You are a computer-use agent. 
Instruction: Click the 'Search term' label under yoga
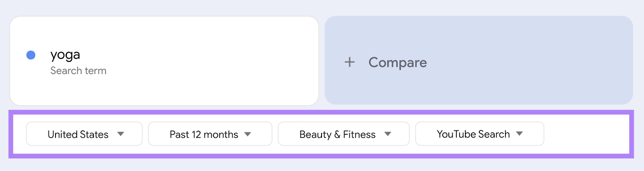78,71
